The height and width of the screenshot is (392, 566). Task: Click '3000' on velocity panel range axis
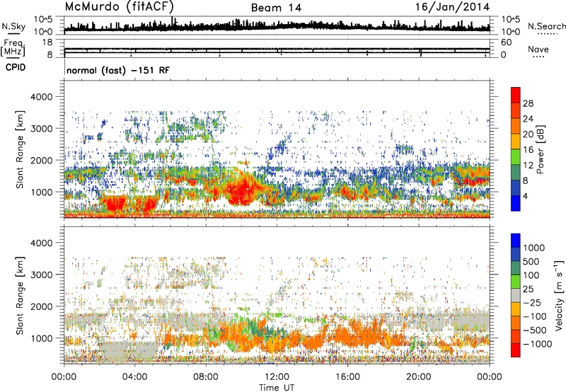pyautogui.click(x=42, y=275)
